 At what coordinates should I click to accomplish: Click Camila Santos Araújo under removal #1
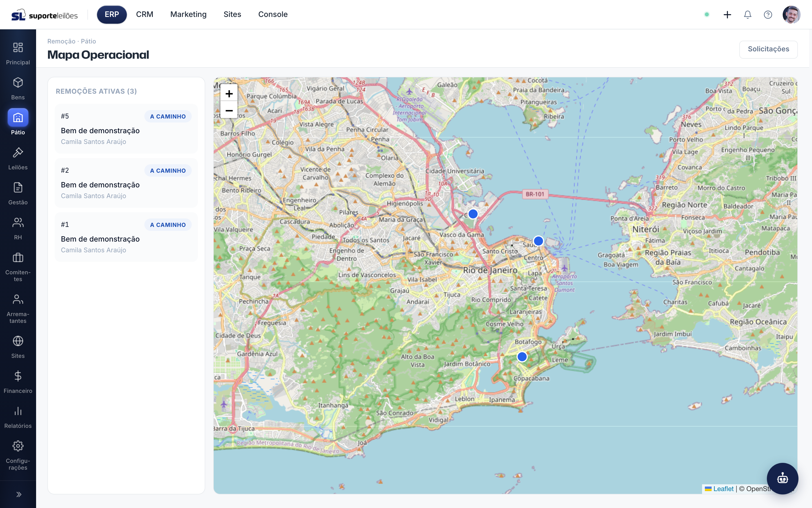click(x=93, y=250)
